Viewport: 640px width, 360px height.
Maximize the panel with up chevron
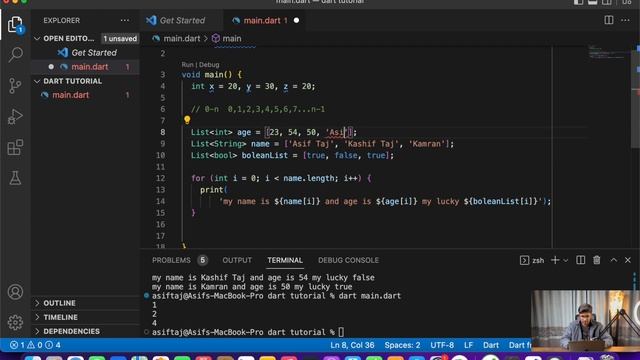(613, 260)
